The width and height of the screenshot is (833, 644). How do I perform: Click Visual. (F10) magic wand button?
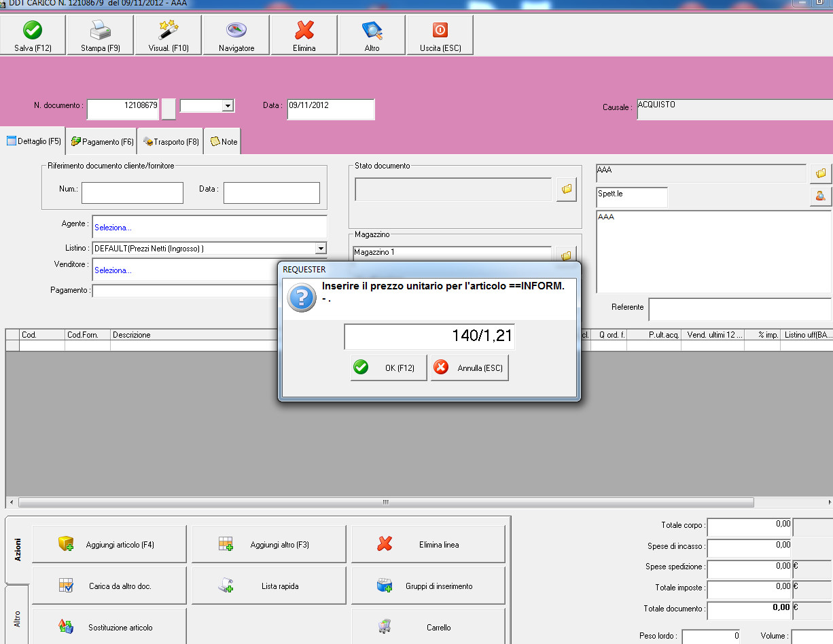tap(169, 35)
